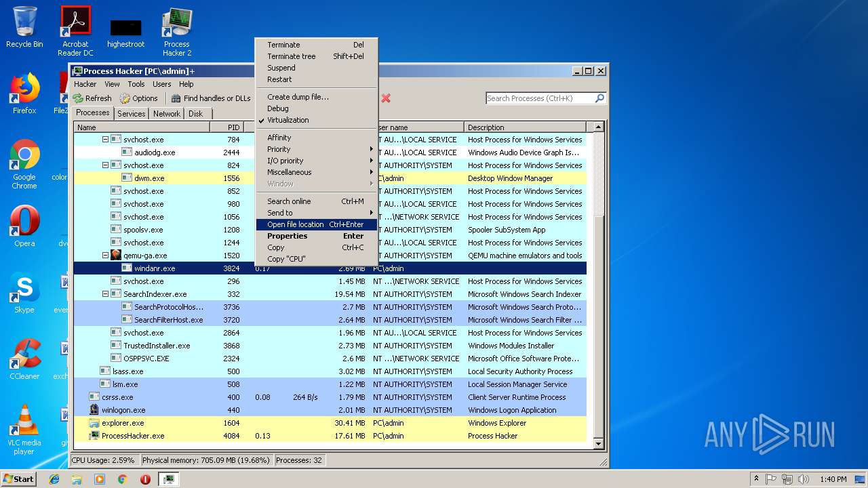Select the lsass.exe process row
The image size is (868, 488).
click(330, 371)
